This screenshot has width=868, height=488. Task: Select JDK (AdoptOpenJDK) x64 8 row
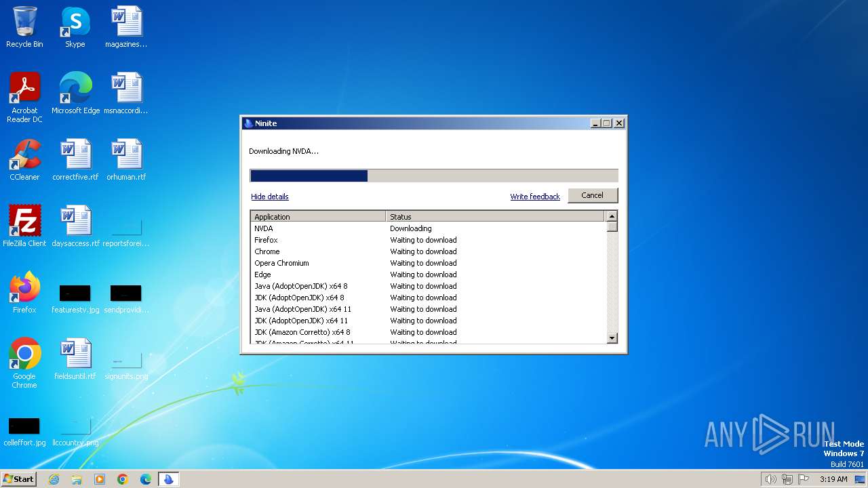[x=428, y=298]
